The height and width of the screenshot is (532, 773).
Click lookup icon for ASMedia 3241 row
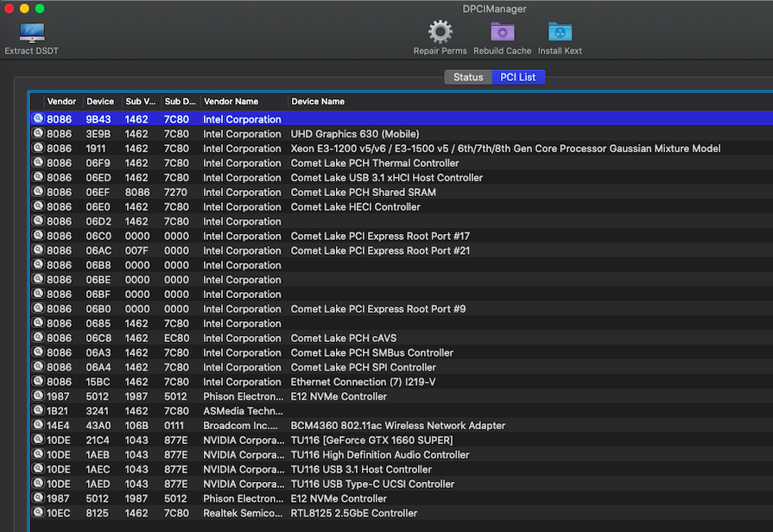tap(38, 410)
